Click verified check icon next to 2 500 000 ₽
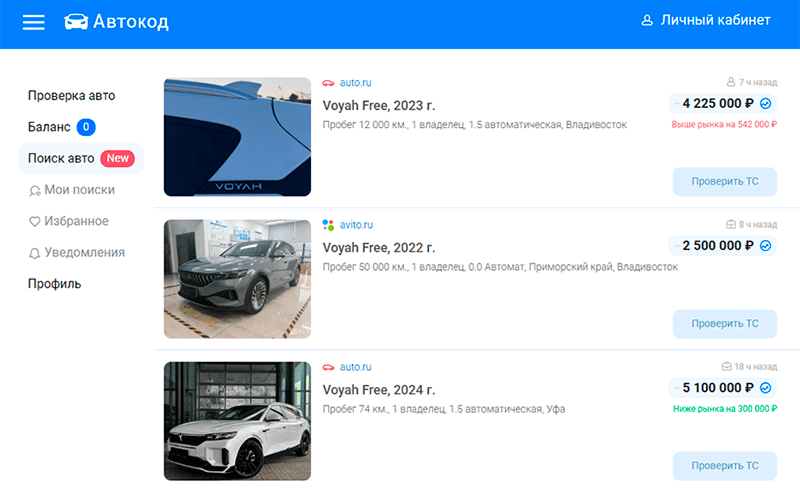The width and height of the screenshot is (800, 500). coord(765,246)
